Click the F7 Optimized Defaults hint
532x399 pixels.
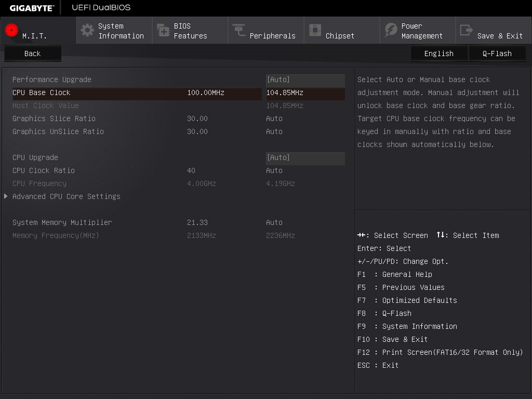coord(407,301)
